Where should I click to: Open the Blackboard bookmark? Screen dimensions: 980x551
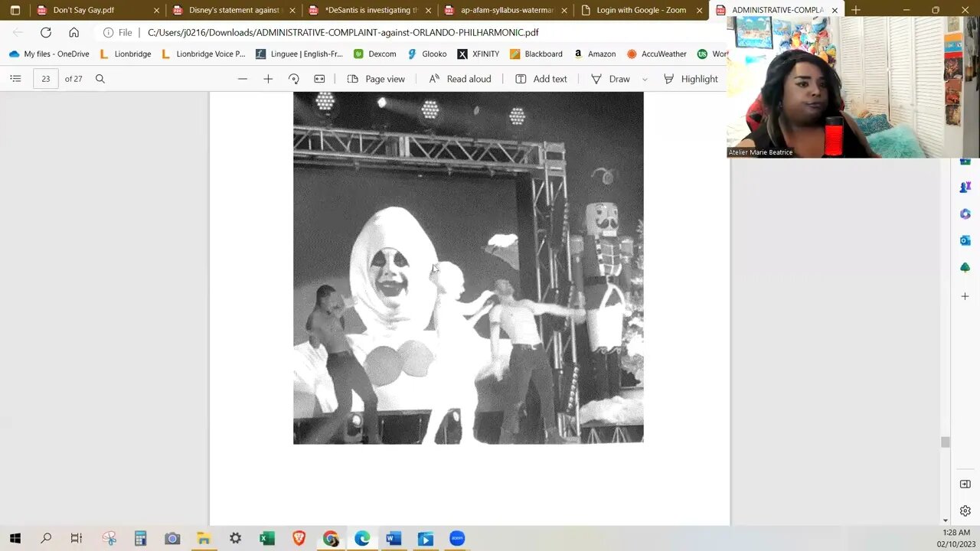click(x=536, y=54)
